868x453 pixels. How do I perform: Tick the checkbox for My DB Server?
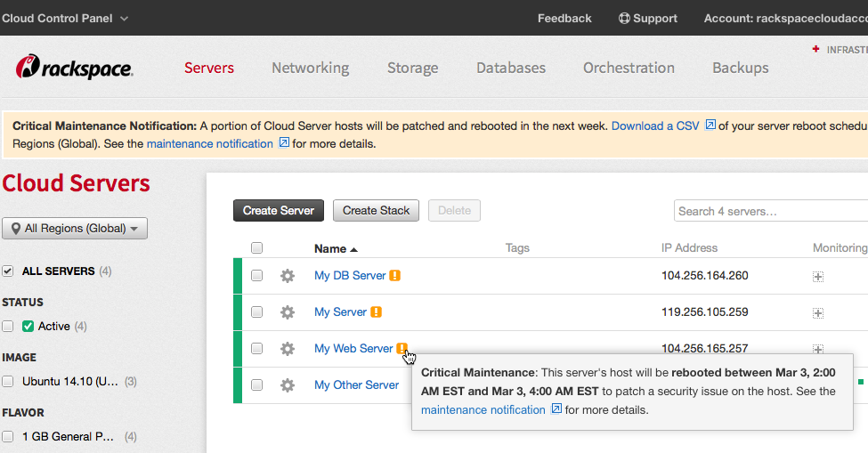[x=256, y=276]
